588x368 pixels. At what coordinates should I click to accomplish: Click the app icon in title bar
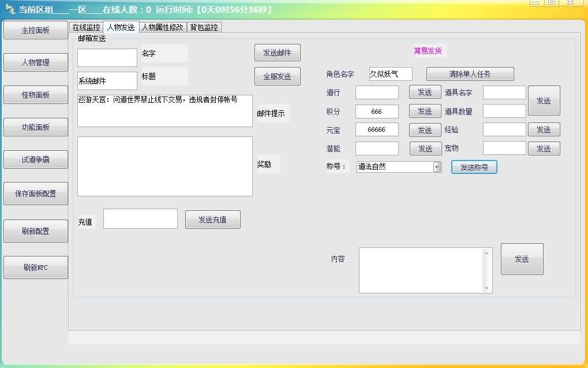click(10, 9)
